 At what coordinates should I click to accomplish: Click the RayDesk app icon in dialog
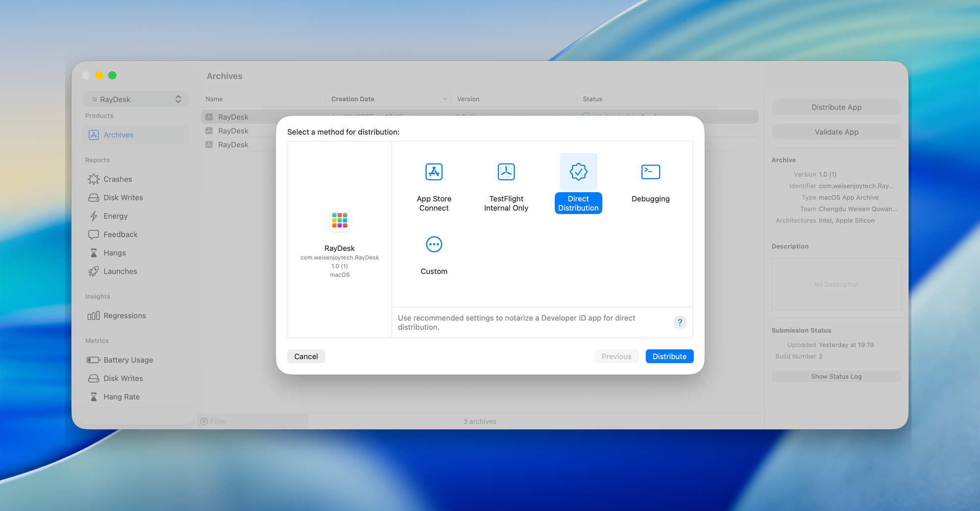point(340,220)
